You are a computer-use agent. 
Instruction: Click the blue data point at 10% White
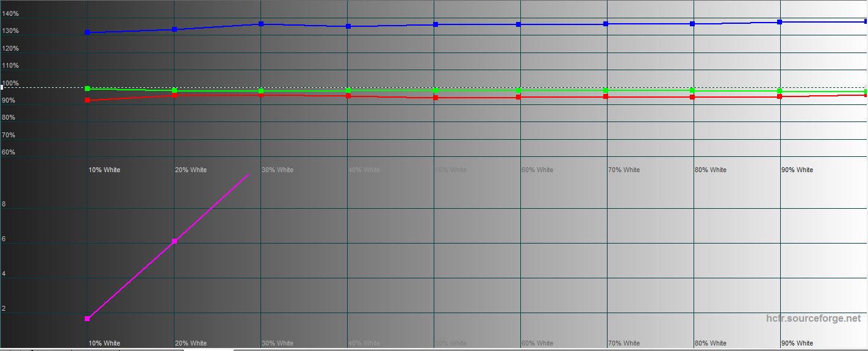(87, 32)
